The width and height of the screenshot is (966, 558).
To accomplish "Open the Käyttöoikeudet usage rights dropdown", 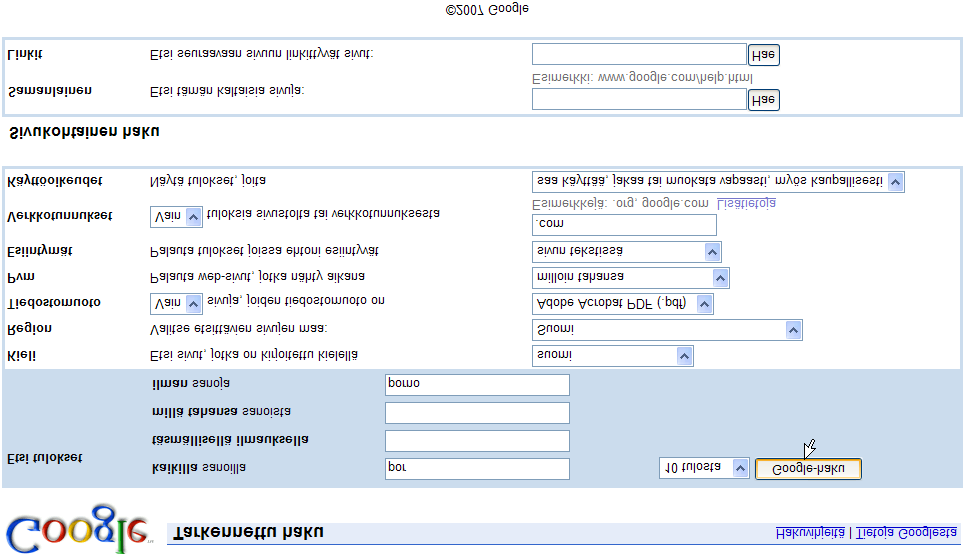I will pyautogui.click(x=718, y=182).
